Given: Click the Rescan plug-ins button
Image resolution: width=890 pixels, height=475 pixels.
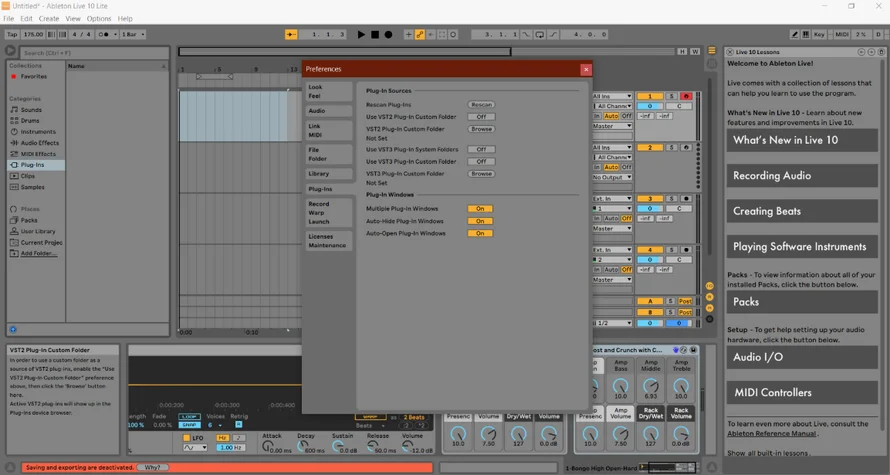Looking at the screenshot, I should (x=481, y=105).
